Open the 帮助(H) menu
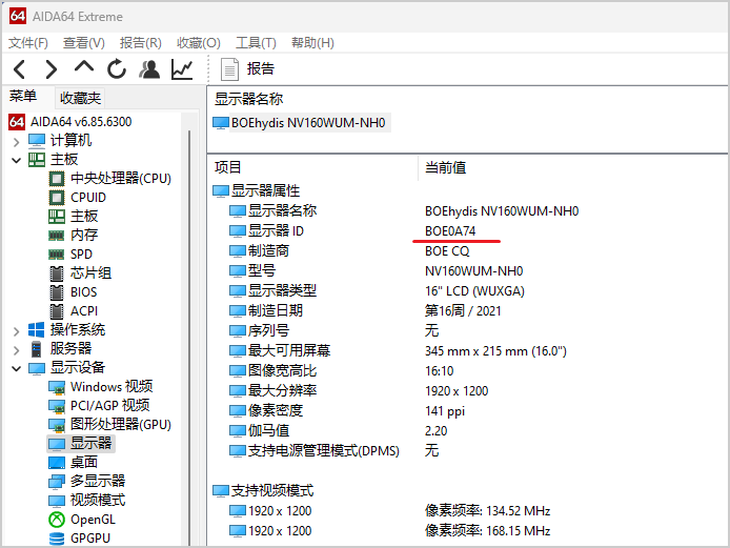 (x=313, y=43)
